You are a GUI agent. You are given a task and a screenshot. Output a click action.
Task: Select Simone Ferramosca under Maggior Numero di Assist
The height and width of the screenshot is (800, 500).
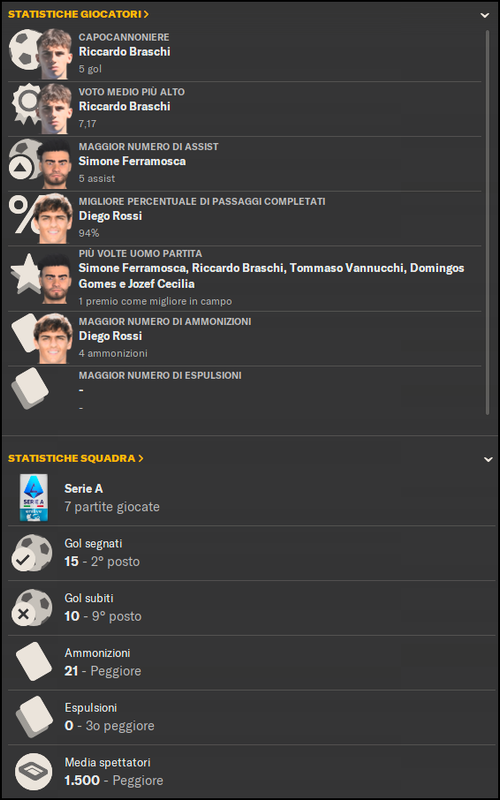pyautogui.click(x=132, y=161)
